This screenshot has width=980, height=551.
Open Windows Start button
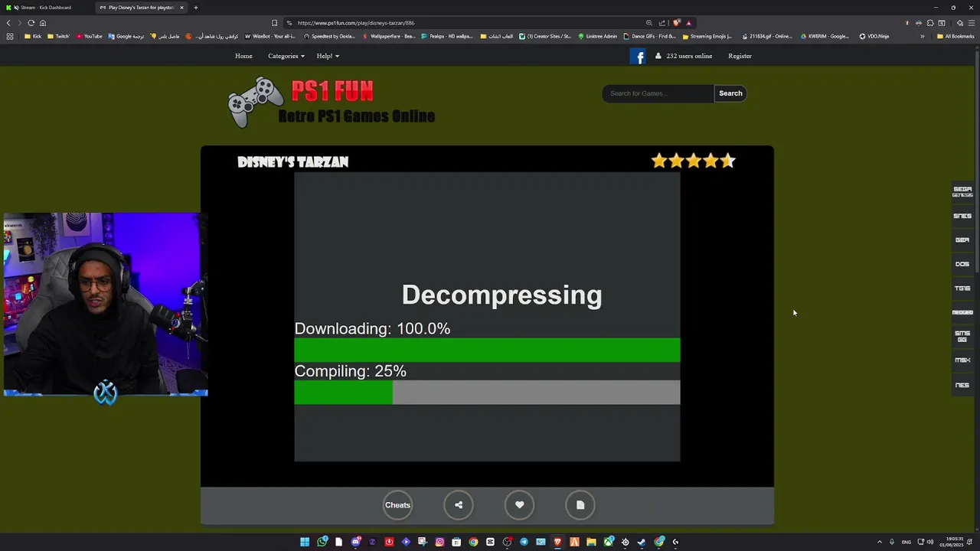(305, 542)
